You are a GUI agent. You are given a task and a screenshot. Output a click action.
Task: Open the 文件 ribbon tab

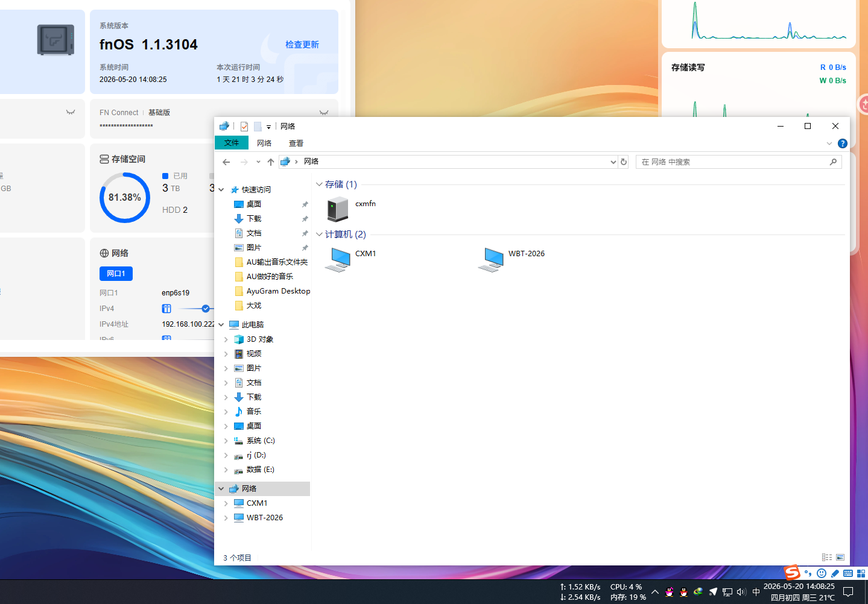232,143
